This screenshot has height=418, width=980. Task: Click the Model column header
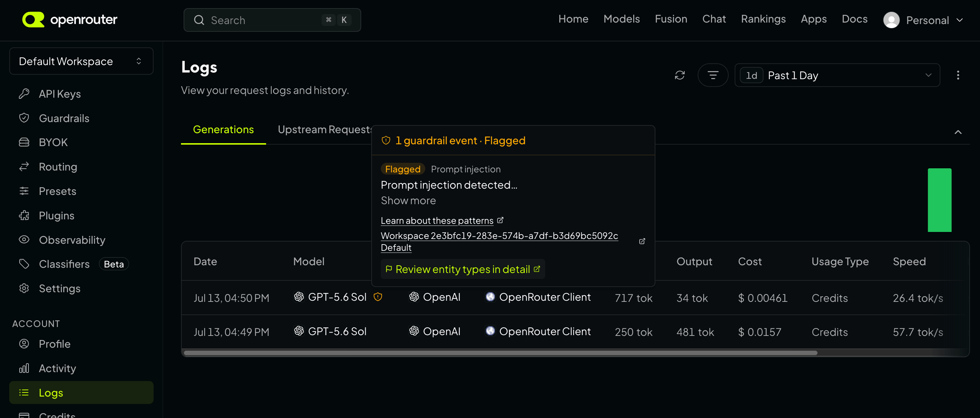[x=309, y=261]
